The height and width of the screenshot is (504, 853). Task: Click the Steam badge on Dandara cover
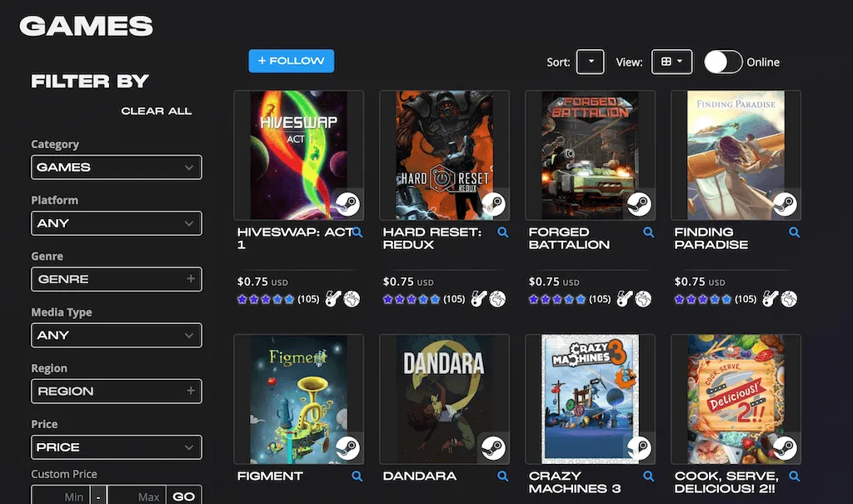coord(493,448)
